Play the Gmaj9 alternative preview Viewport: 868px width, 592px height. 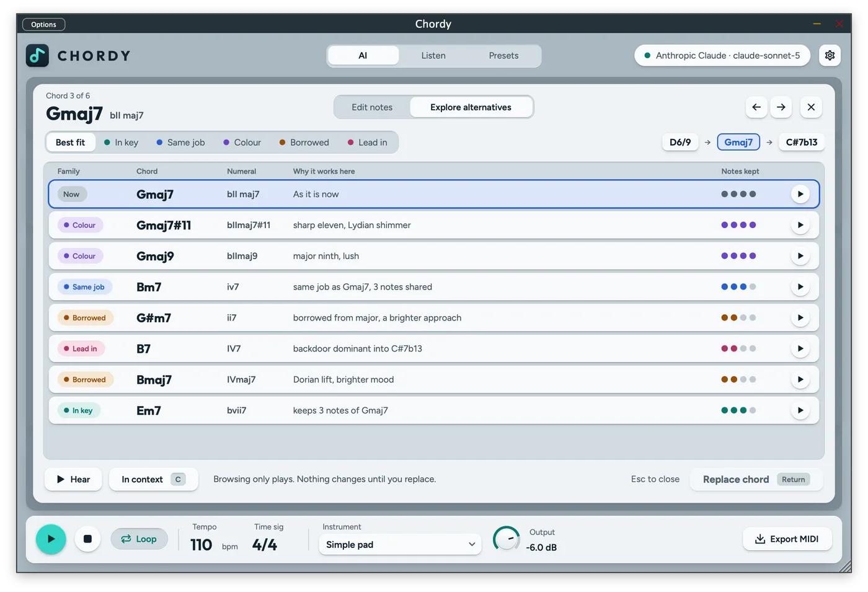[x=800, y=256]
